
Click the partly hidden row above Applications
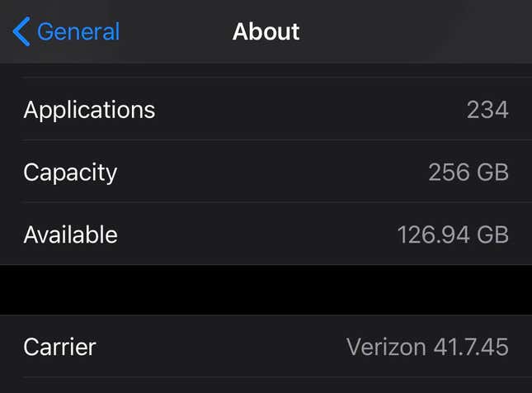pos(266,70)
